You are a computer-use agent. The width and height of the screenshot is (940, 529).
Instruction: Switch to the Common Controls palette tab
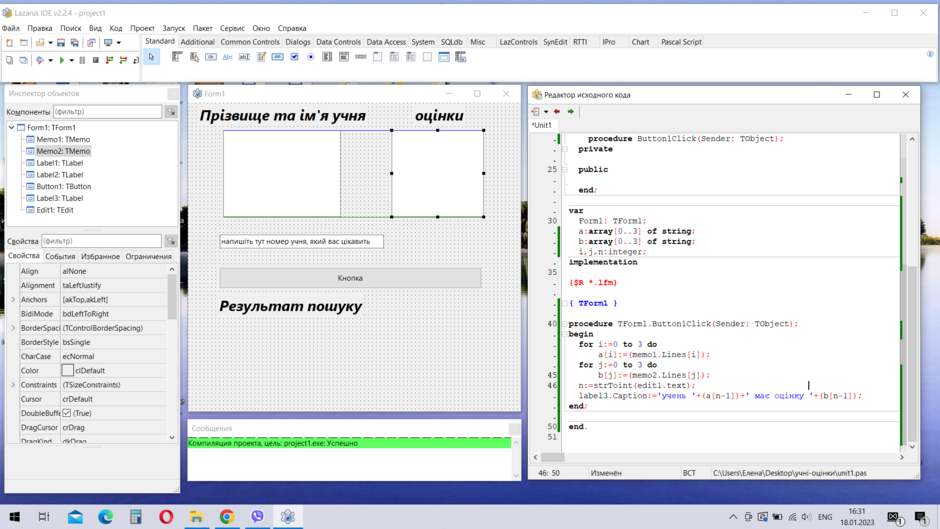coord(249,42)
